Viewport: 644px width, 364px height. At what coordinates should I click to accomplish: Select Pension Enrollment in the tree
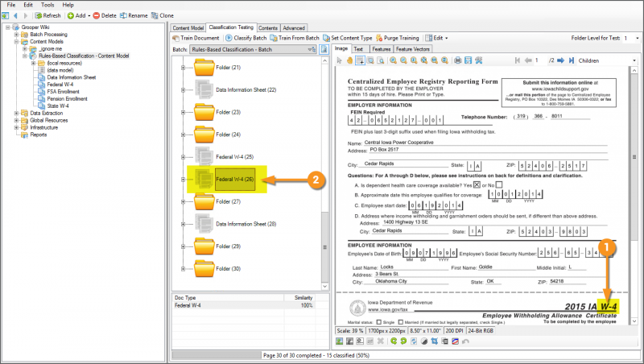(68, 98)
